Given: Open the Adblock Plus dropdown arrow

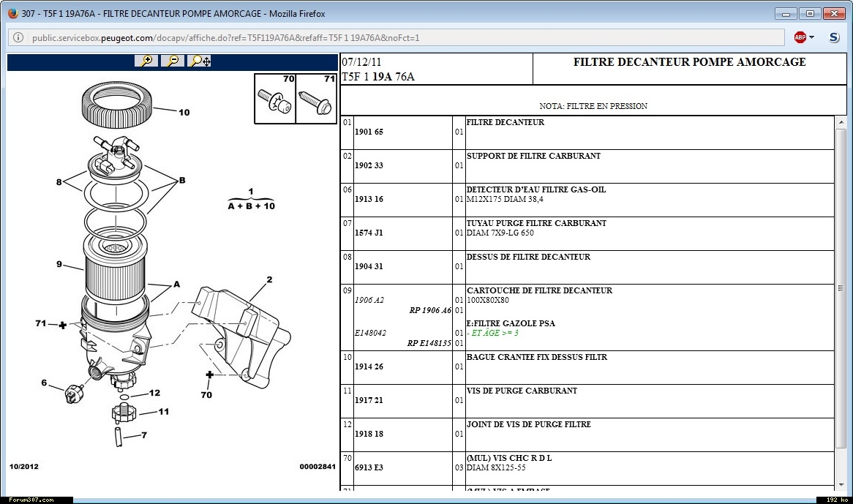Looking at the screenshot, I should (x=812, y=37).
